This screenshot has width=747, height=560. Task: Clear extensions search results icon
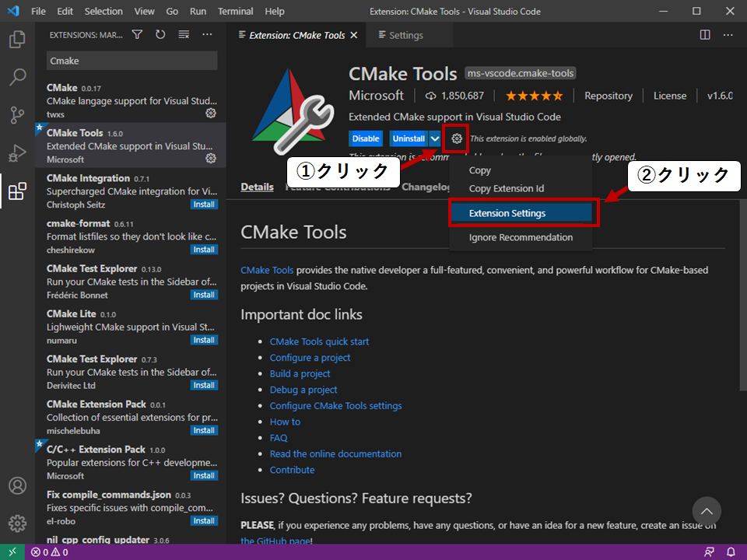(x=184, y=34)
